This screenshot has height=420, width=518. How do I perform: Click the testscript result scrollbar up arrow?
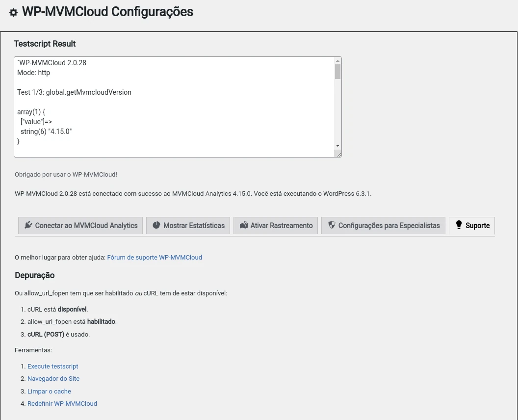pos(337,61)
